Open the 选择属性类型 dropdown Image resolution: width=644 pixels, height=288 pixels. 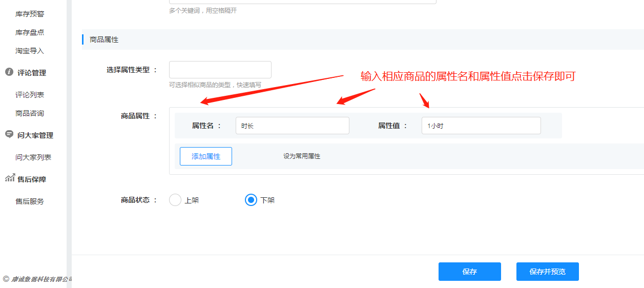point(220,70)
